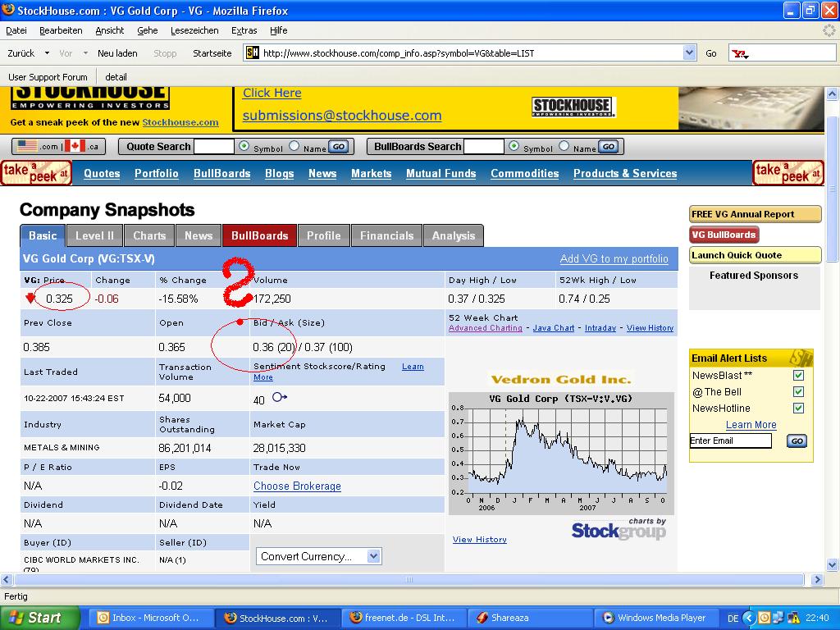Uncheck the @ The Bell checkbox
Viewport: 840px width, 630px height.
tap(798, 391)
